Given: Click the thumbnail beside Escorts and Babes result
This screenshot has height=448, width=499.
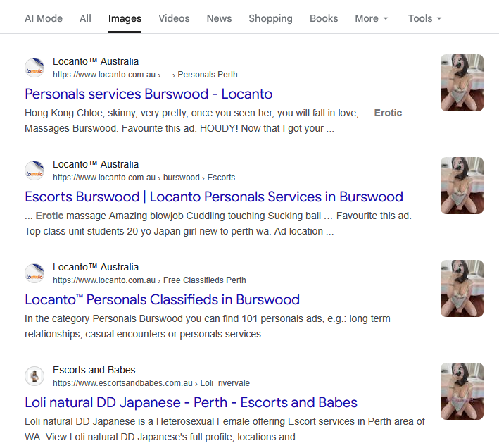Looking at the screenshot, I should [x=462, y=392].
